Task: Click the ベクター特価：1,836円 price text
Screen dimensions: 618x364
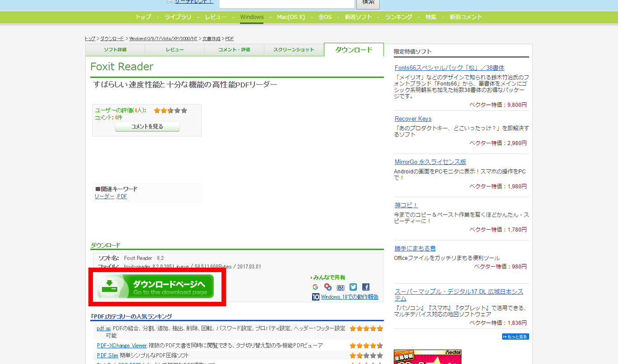Action: coord(498,323)
